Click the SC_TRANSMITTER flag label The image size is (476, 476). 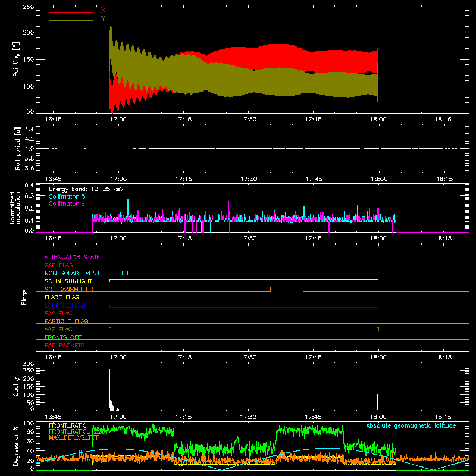coord(69,289)
